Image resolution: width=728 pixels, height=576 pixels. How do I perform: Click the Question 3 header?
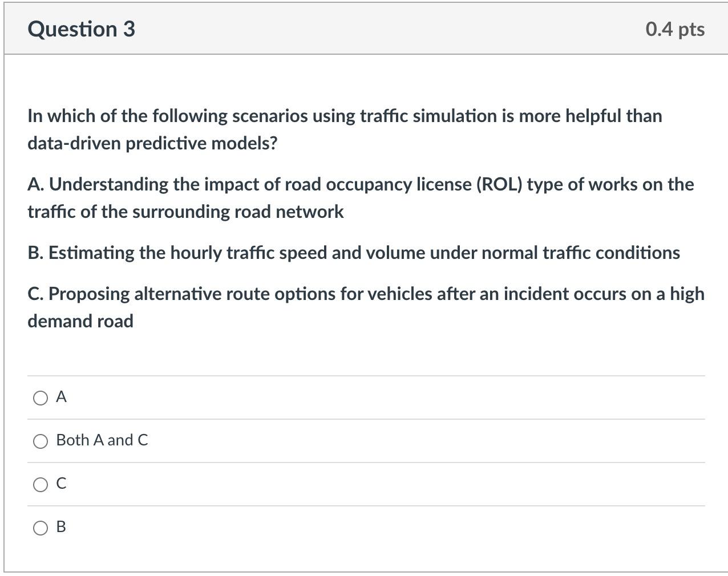coord(82,28)
